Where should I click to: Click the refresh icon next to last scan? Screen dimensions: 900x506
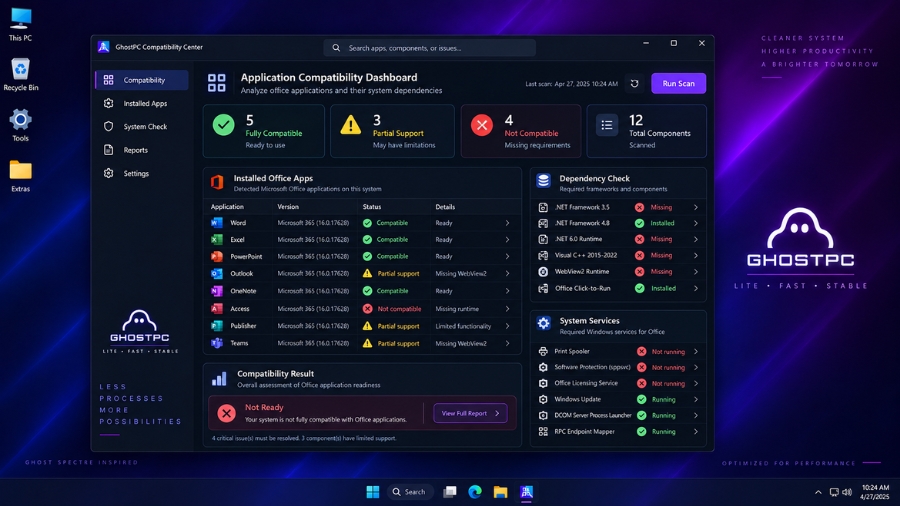tap(634, 83)
